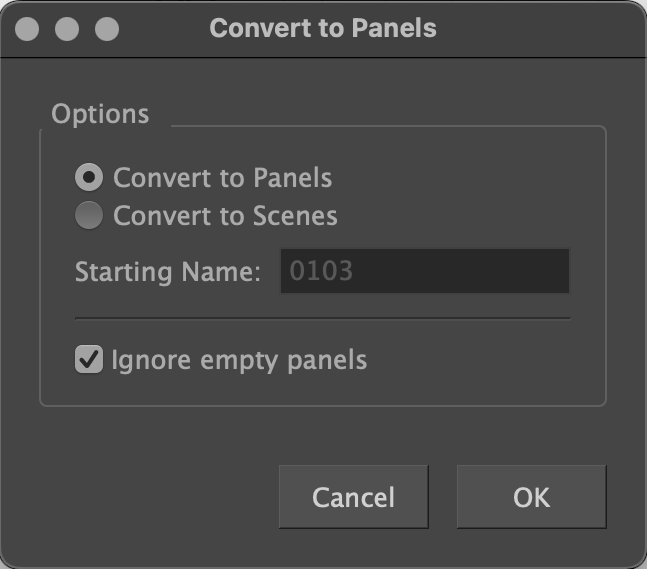647x569 pixels.
Task: Click the yellow minimize window button
Action: 67,29
